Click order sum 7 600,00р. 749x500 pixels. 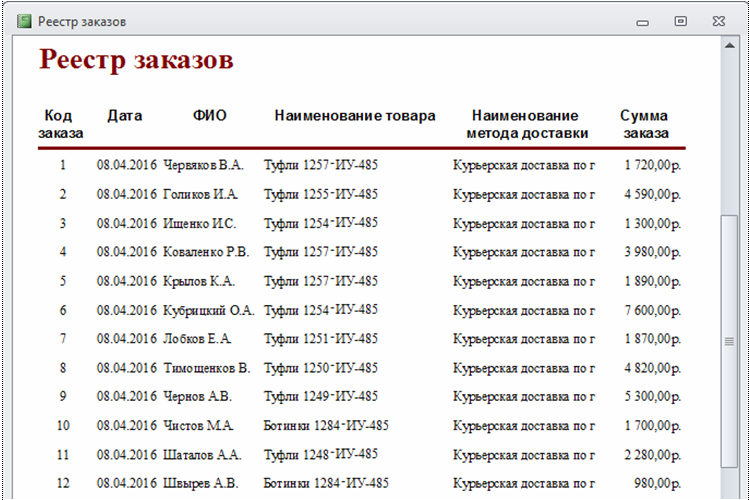tap(653, 310)
